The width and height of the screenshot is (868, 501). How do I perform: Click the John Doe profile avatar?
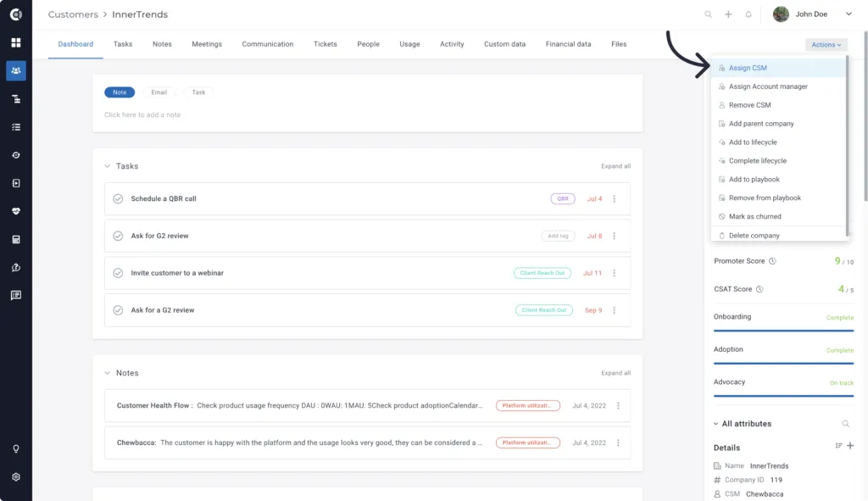coord(781,14)
